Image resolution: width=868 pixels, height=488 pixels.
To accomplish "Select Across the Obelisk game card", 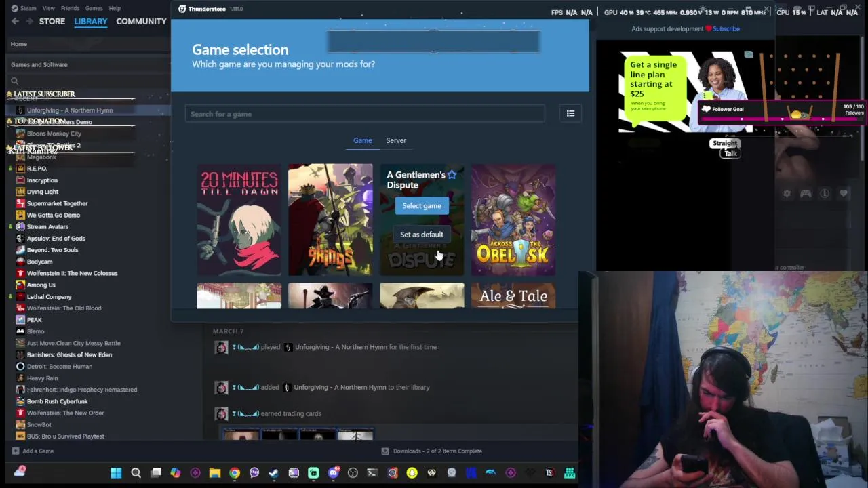I will click(513, 220).
